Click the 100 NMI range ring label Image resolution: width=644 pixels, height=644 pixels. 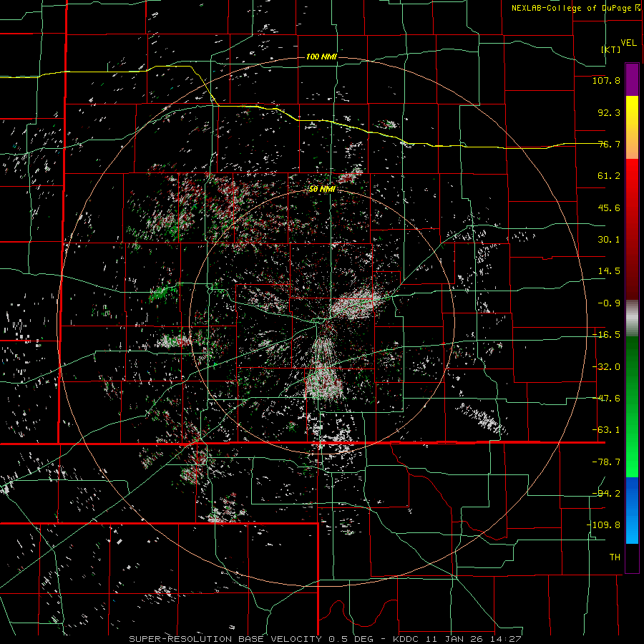[x=321, y=57]
